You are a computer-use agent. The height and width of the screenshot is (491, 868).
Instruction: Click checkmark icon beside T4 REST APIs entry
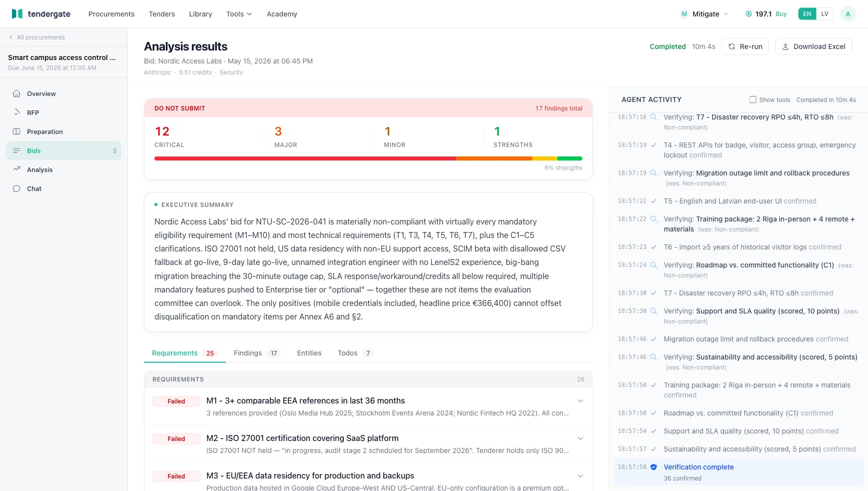click(653, 145)
